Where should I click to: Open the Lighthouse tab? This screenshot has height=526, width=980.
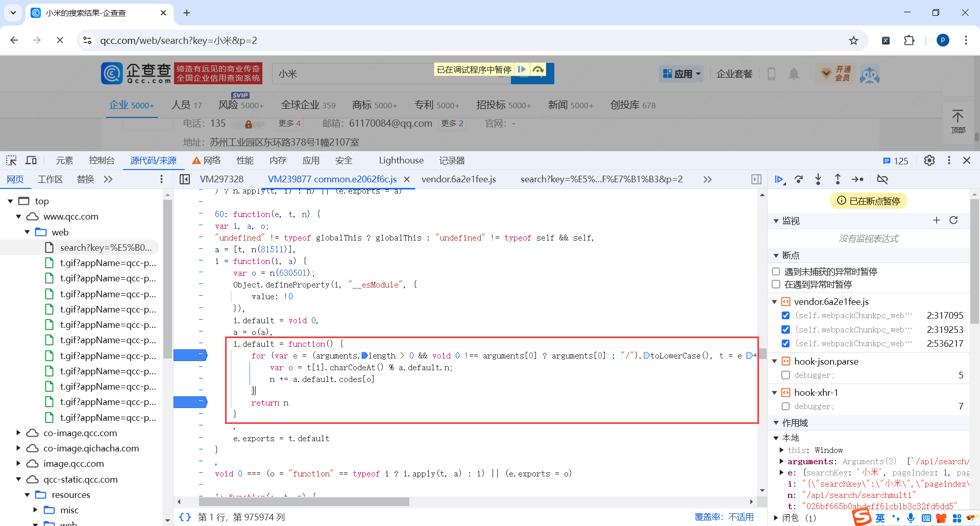pos(401,160)
